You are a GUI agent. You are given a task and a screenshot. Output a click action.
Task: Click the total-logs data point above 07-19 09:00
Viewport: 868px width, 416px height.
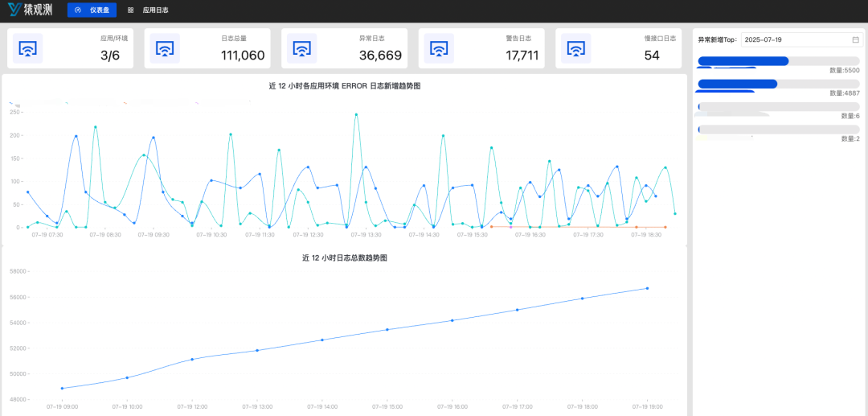tap(62, 389)
